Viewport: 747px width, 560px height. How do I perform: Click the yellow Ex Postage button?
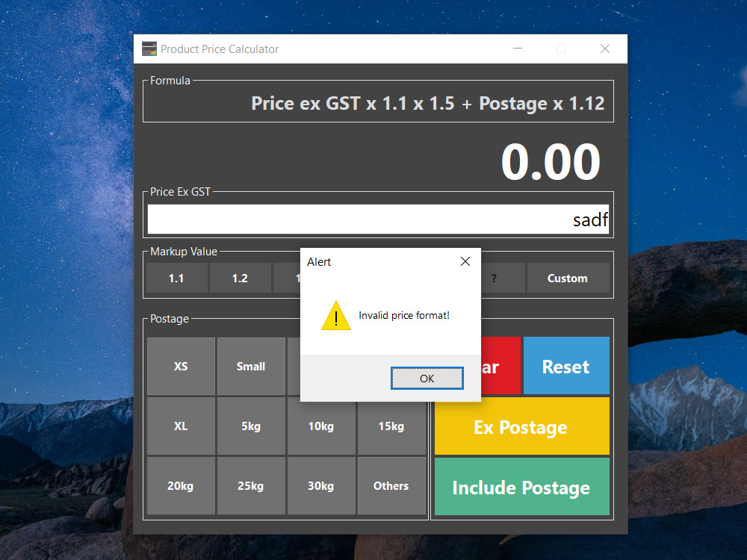click(x=522, y=426)
